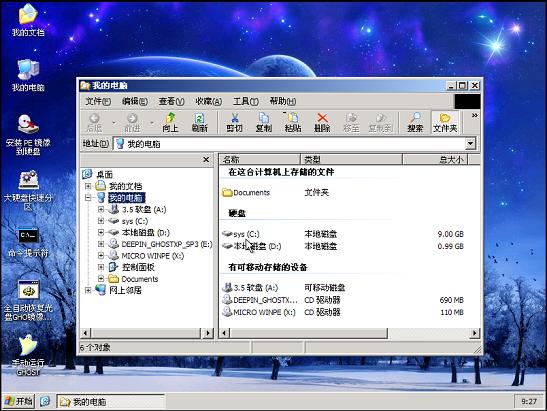Click the Forward (前进) toolbar button
The width and height of the screenshot is (547, 411).
132,122
